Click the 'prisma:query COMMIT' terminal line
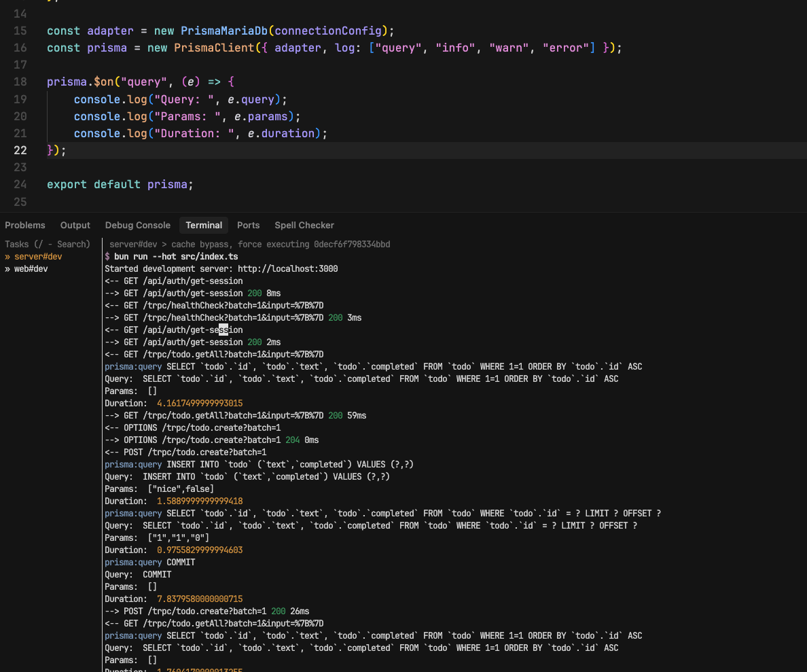807x672 pixels. (x=149, y=562)
